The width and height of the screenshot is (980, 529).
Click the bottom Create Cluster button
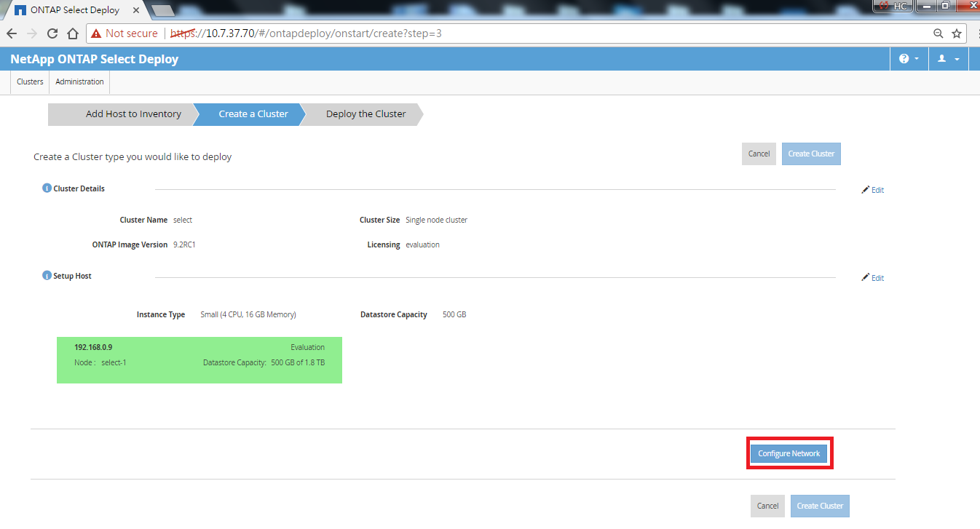820,506
